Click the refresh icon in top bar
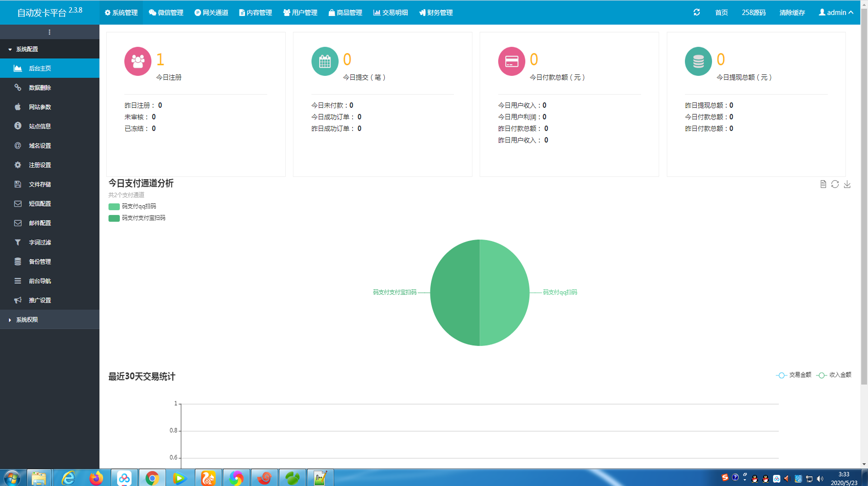This screenshot has height=486, width=868. 697,12
